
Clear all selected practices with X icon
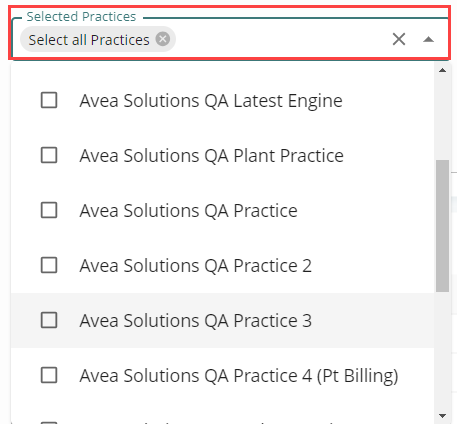coord(399,39)
